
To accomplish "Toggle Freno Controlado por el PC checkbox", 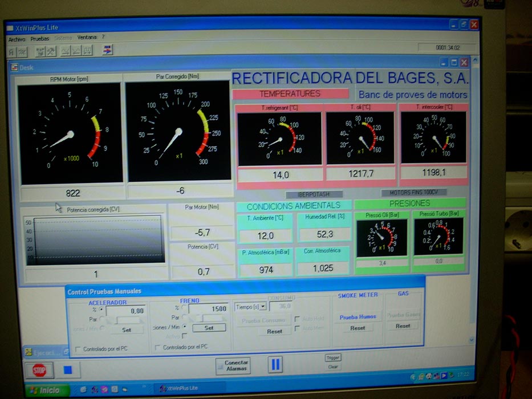I will coord(157,348).
